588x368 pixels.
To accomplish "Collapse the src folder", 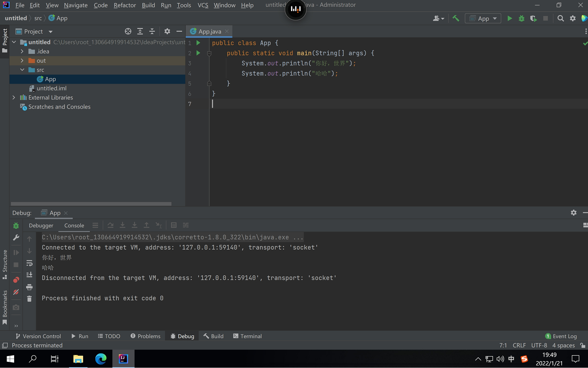I will tap(22, 70).
